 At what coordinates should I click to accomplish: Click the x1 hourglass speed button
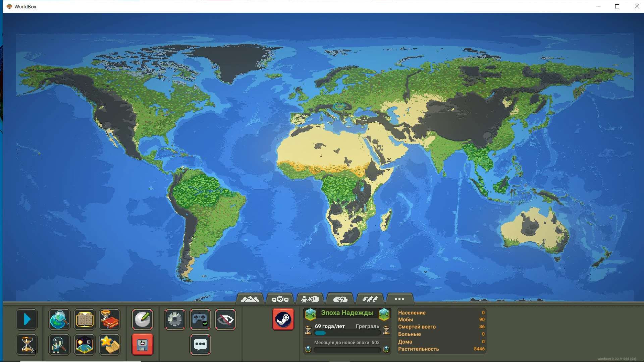coord(27,345)
